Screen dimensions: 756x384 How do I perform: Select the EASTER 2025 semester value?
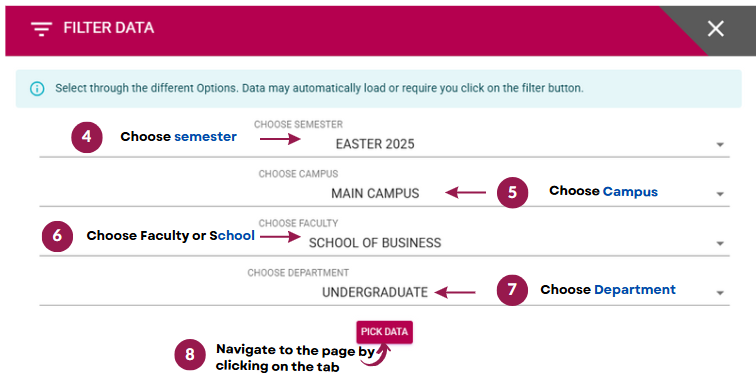[375, 144]
